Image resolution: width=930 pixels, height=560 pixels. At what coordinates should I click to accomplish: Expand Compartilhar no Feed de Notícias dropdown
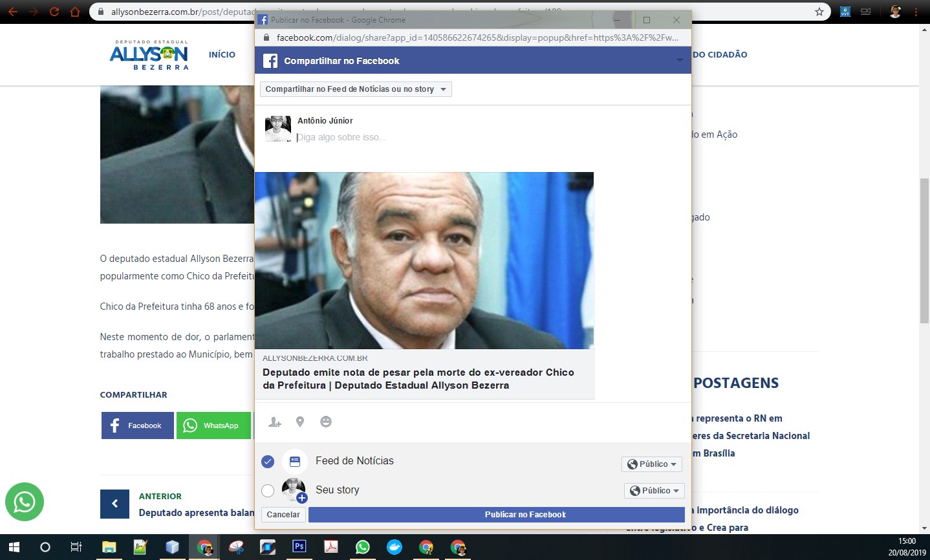pos(356,89)
